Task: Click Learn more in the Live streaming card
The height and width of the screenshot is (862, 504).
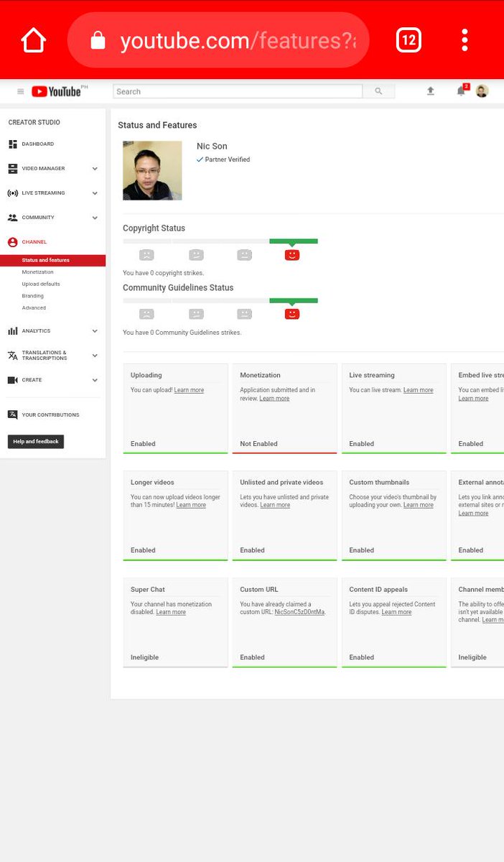Action: (x=418, y=390)
